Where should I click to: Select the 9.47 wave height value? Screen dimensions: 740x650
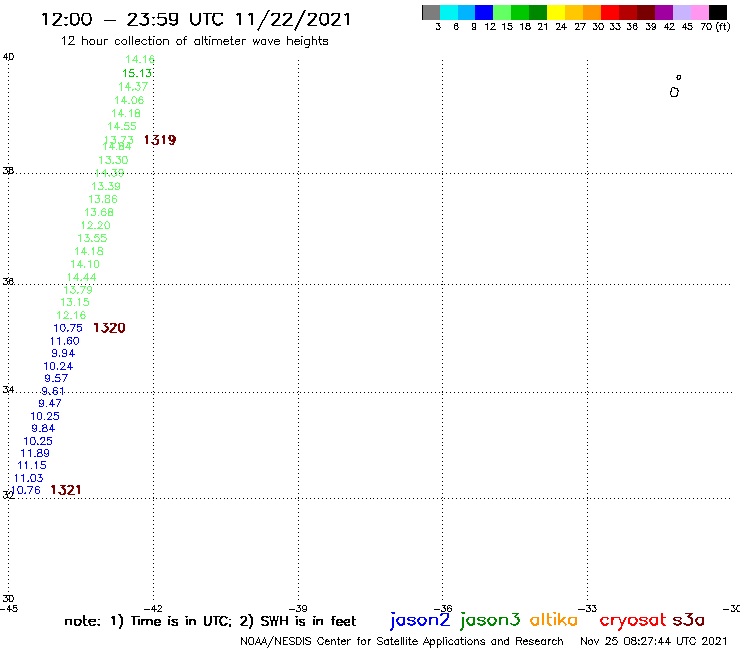click(50, 403)
